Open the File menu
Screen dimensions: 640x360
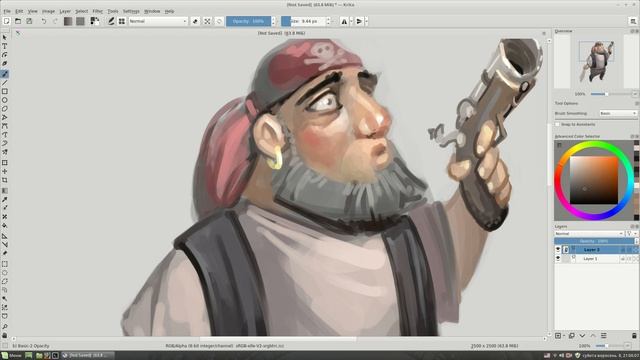7,11
